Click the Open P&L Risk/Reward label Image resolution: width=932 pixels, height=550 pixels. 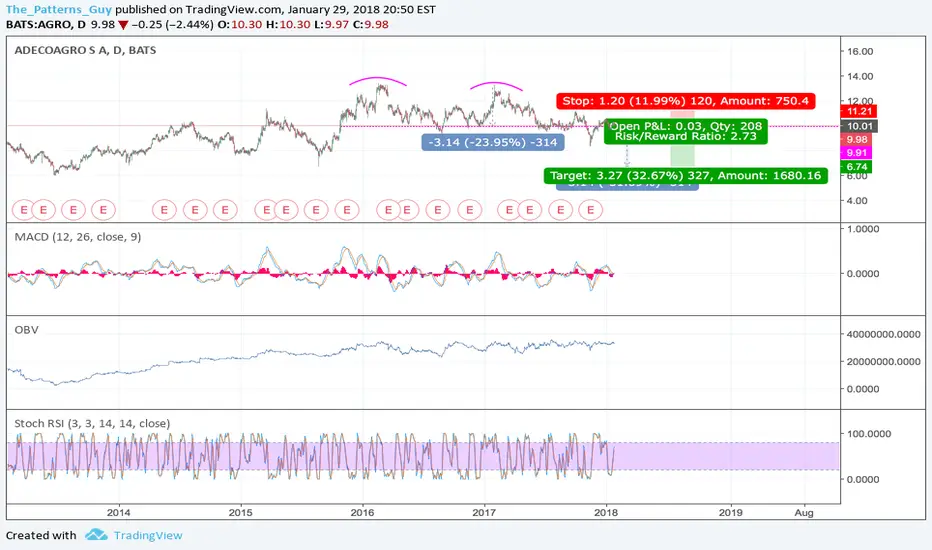(685, 131)
